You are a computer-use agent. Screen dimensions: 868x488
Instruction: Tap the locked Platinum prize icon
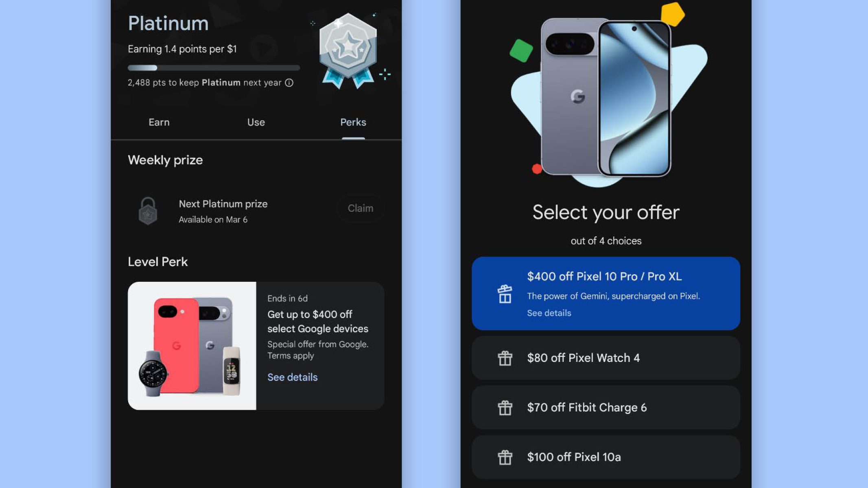point(148,211)
